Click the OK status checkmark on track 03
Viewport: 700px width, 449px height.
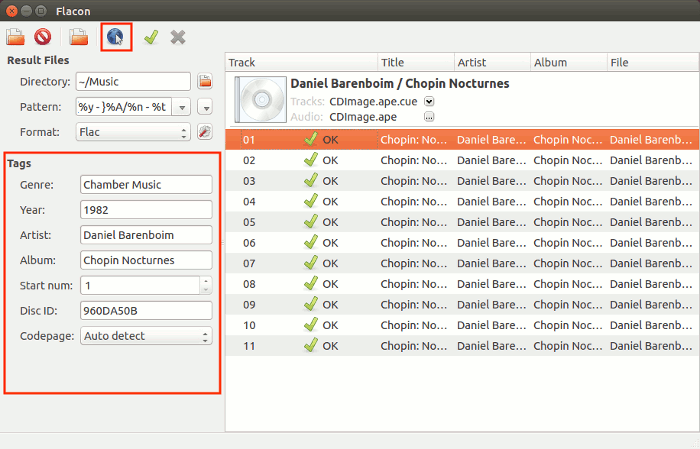click(x=311, y=181)
